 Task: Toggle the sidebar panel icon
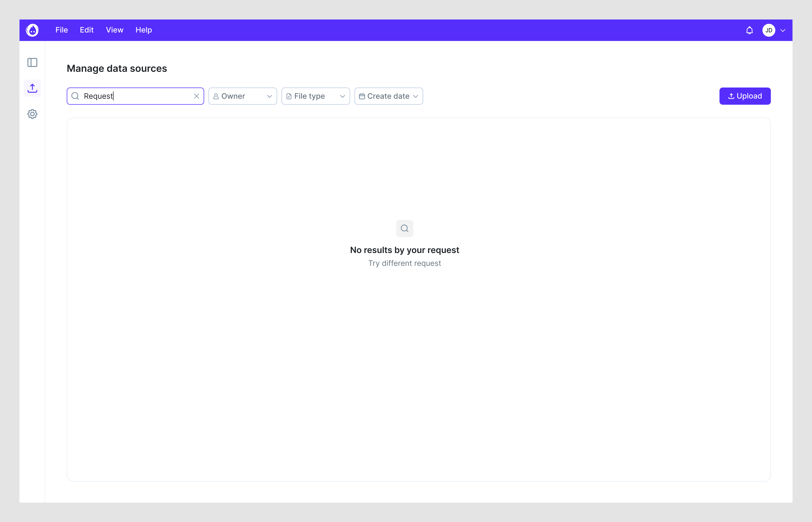[32, 62]
